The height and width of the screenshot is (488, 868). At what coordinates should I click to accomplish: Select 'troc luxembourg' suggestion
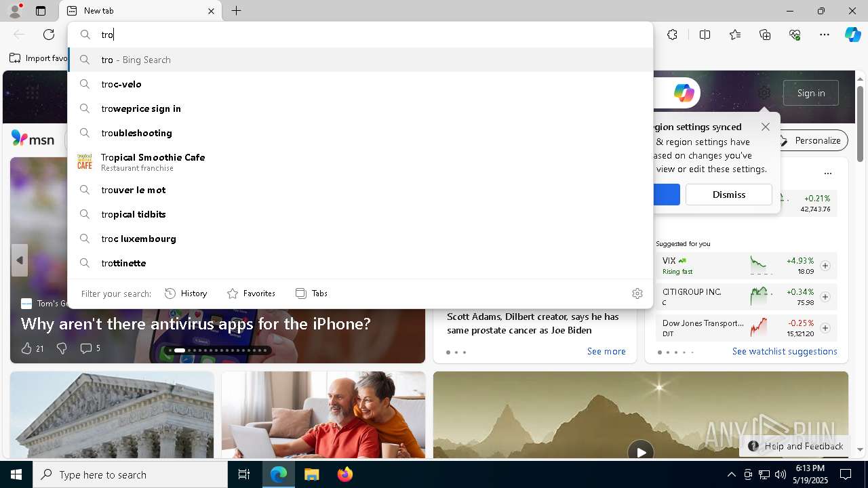(360, 239)
